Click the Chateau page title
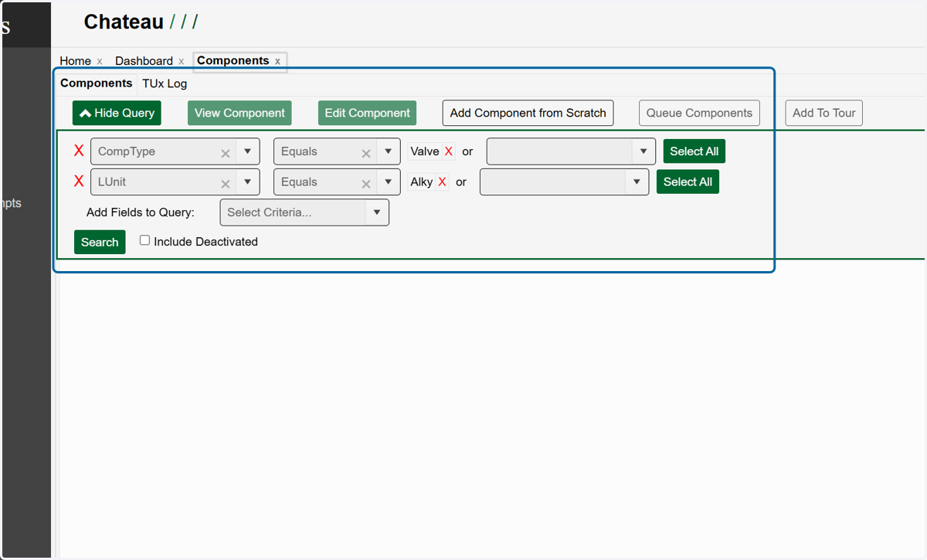 tap(124, 22)
